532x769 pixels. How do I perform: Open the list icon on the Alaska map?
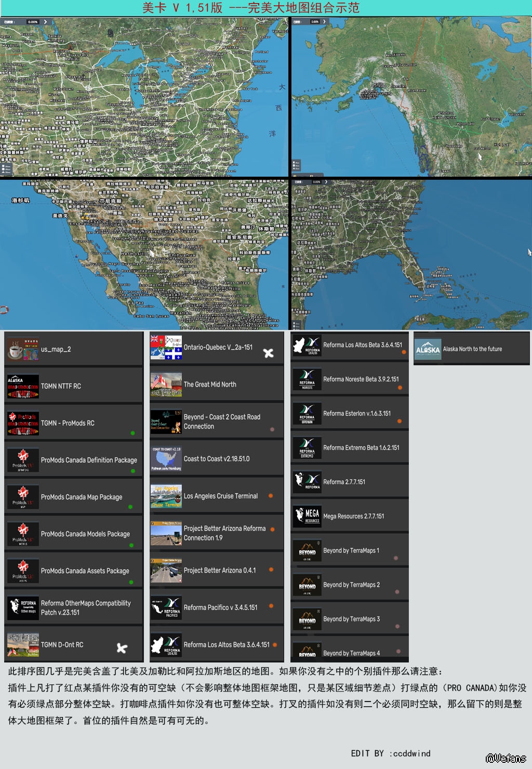tap(296, 165)
